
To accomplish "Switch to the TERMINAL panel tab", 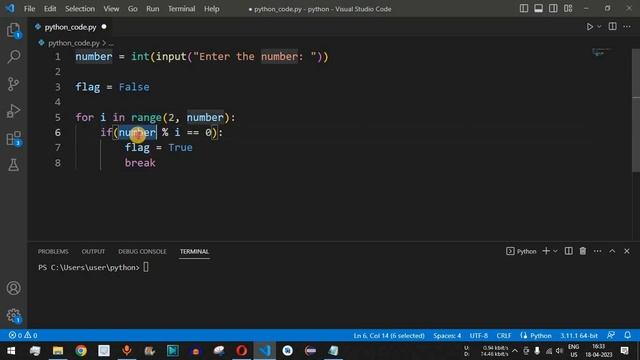I will [194, 251].
